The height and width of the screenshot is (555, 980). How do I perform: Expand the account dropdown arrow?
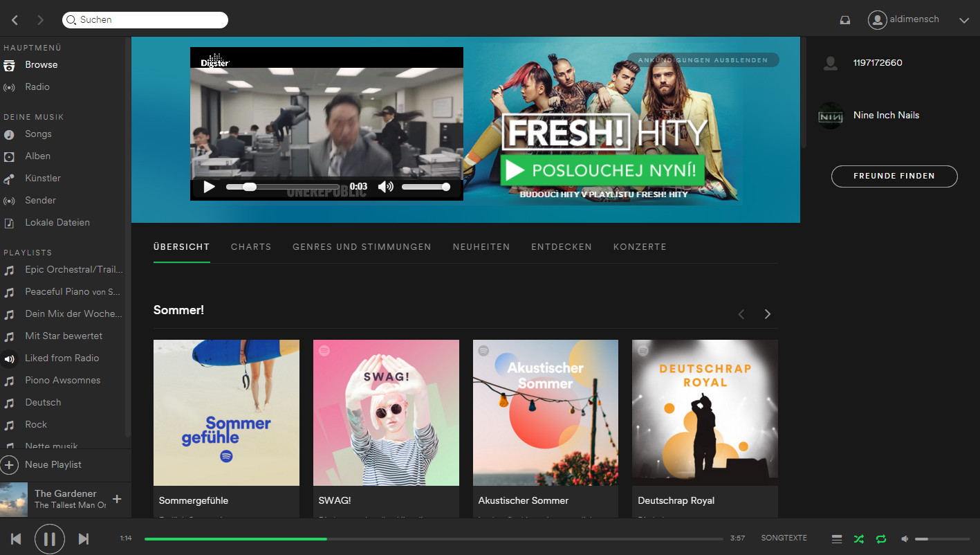(964, 21)
